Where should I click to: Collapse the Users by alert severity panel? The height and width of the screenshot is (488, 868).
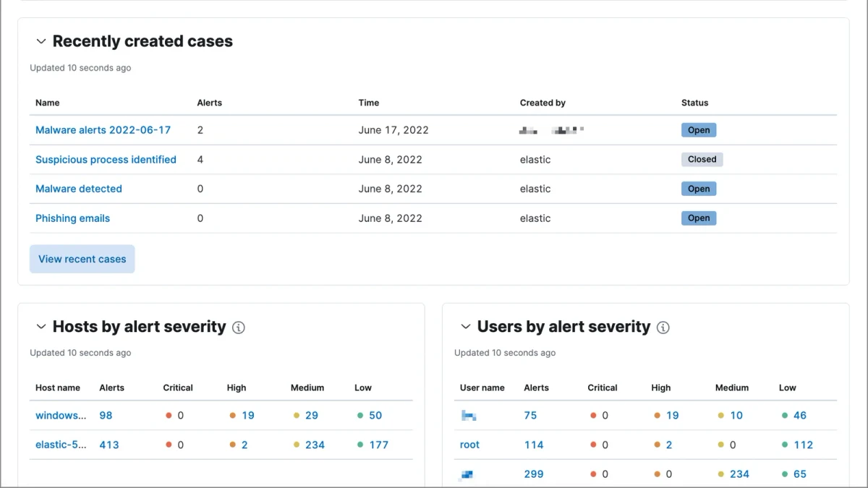[466, 327]
